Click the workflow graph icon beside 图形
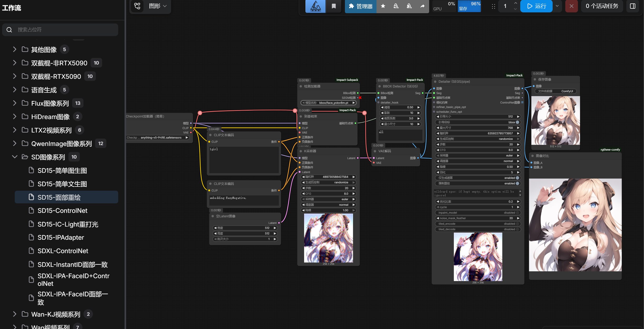The height and width of the screenshot is (329, 644). 137,6
